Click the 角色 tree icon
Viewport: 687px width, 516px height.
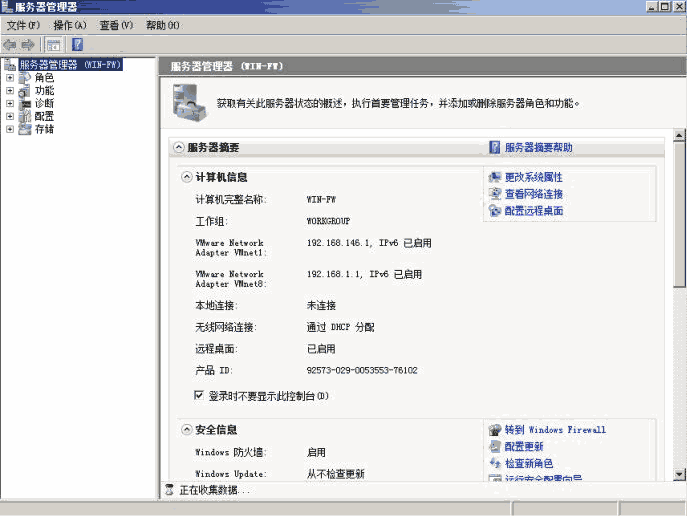(x=25, y=78)
